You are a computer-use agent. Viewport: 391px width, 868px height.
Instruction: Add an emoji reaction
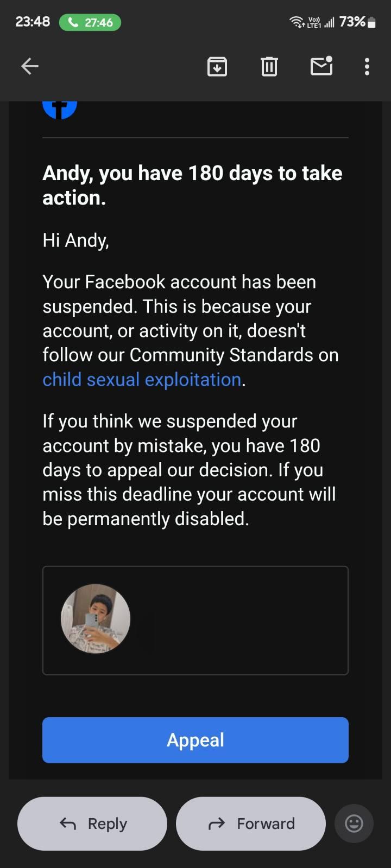click(354, 824)
